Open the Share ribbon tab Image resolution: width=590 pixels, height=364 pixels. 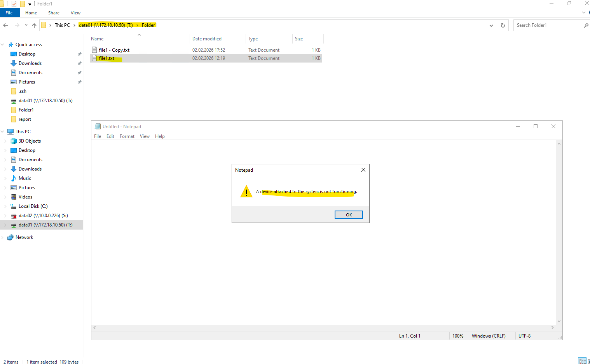point(54,13)
